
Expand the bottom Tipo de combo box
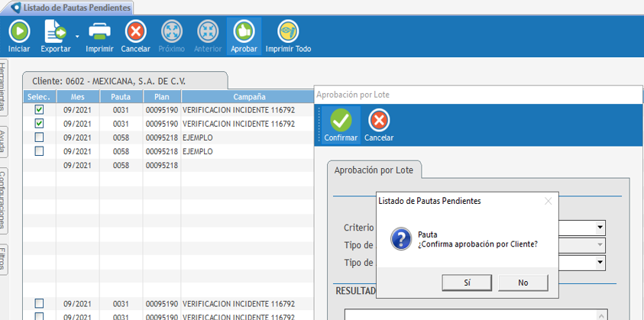point(600,263)
